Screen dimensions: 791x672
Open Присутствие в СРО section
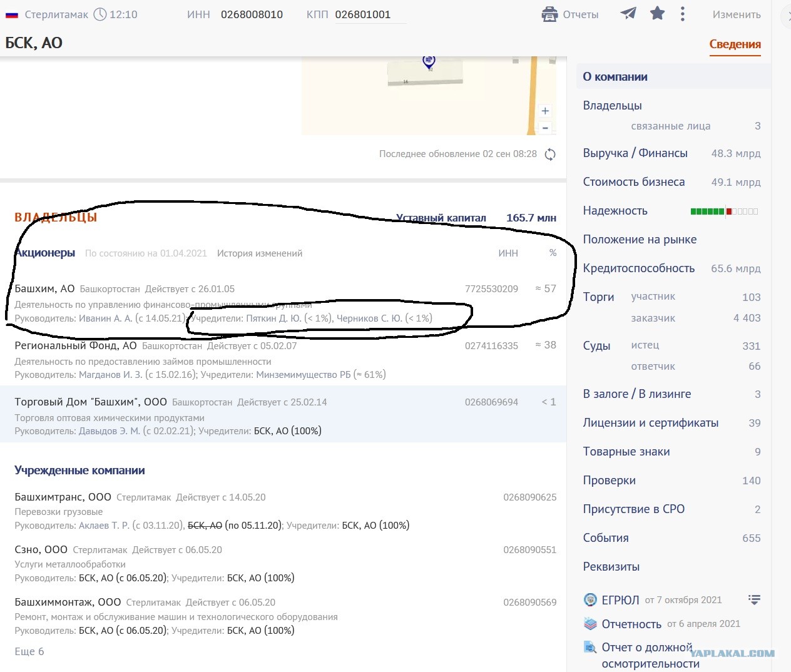(x=634, y=509)
